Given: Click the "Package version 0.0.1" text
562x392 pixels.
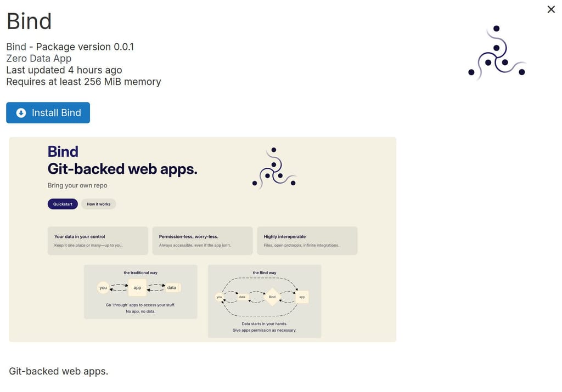Looking at the screenshot, I should [x=85, y=47].
